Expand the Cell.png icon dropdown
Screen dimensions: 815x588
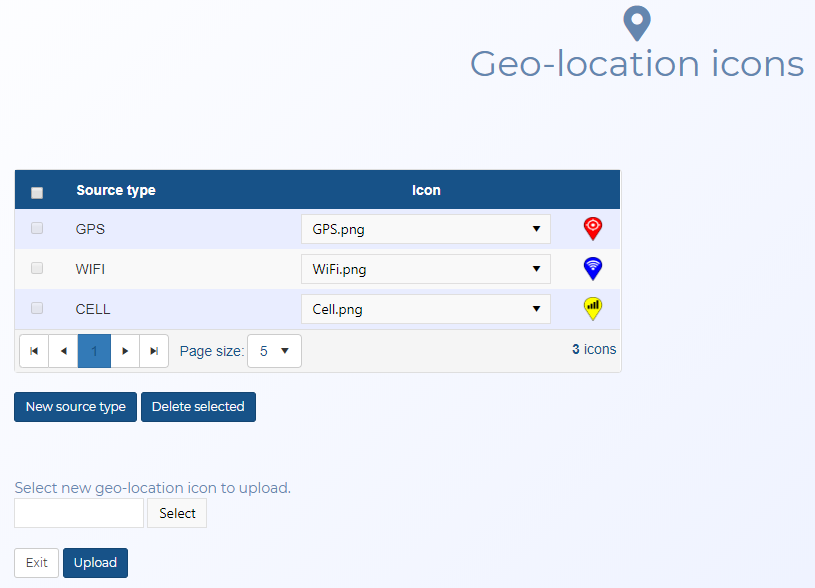pyautogui.click(x=425, y=309)
